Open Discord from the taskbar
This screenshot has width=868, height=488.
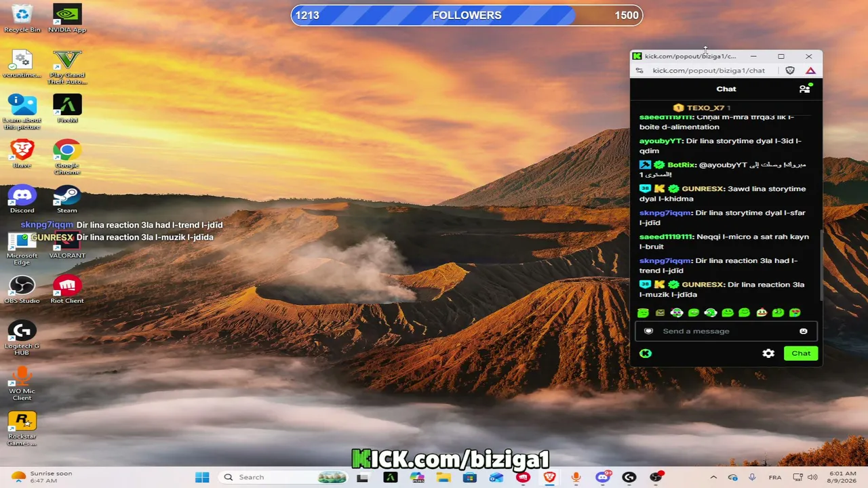[x=602, y=477]
